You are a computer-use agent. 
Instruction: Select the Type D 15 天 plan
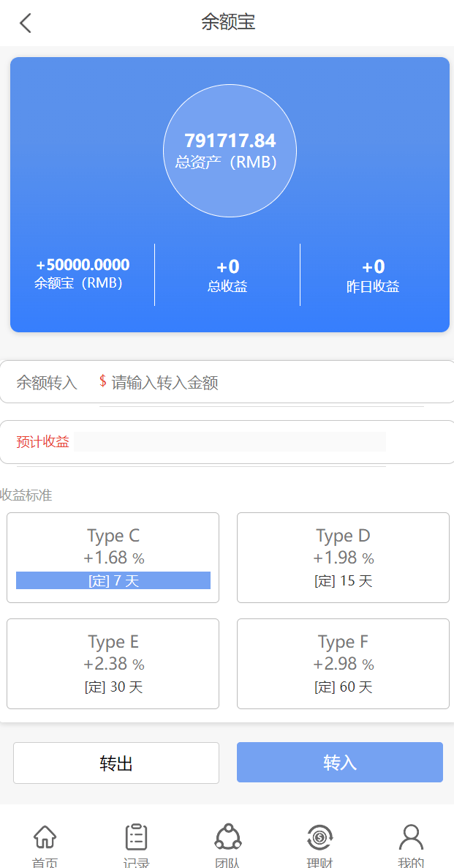[x=343, y=558]
